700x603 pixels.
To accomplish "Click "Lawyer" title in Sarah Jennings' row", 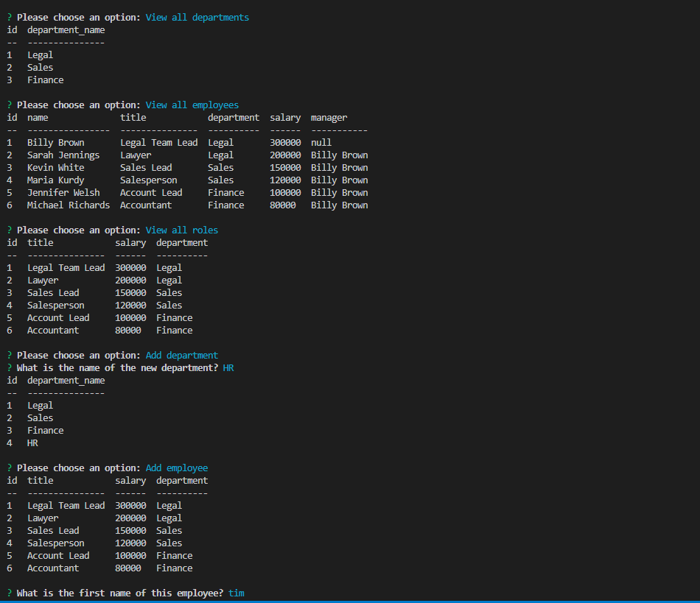I will (136, 155).
